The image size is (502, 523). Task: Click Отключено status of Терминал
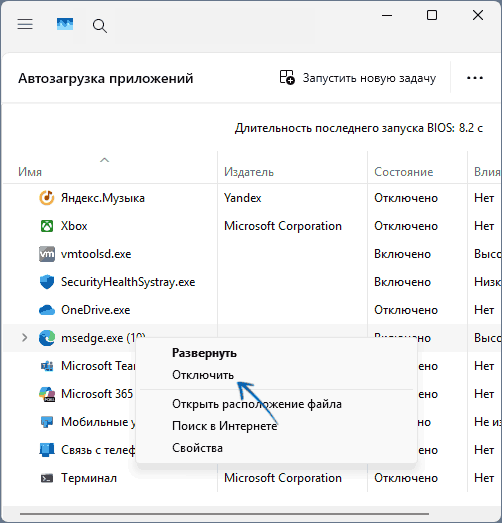pos(406,478)
